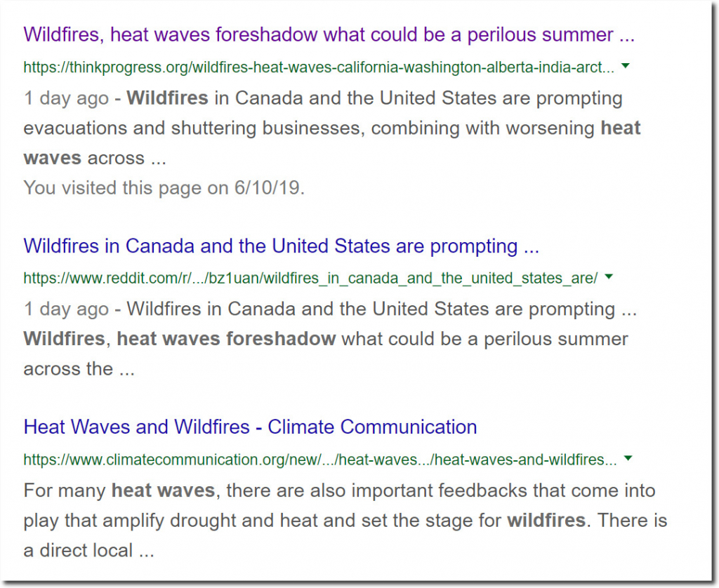Click the thinkprogress.org green URL
This screenshot has height=588, width=719.
click(319, 67)
